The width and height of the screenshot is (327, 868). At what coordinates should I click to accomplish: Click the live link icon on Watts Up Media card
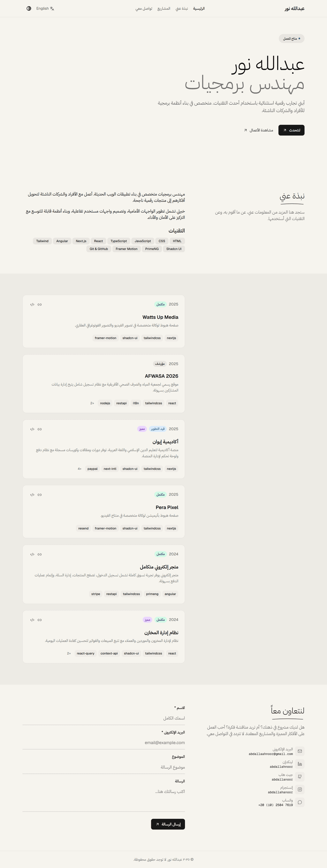click(x=40, y=305)
